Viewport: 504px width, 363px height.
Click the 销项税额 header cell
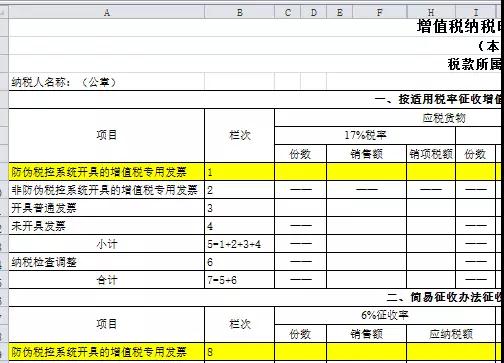tap(431, 154)
